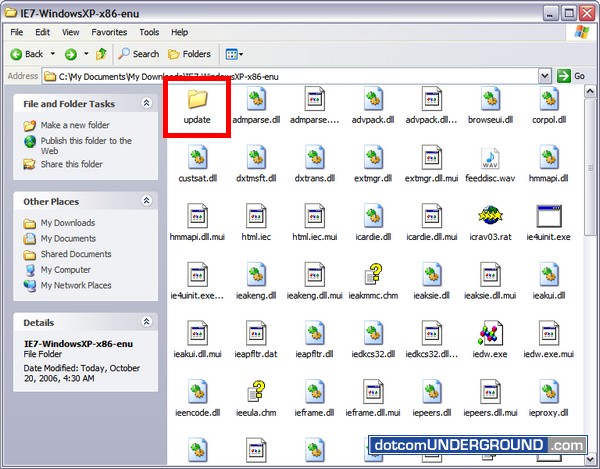
Task: Select the ieaksie.dll file icon
Action: [432, 275]
